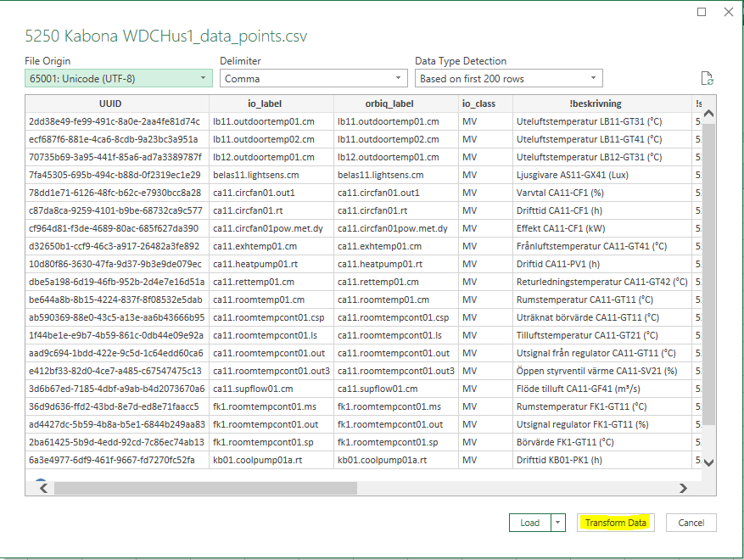The height and width of the screenshot is (560, 744).
Task: Click io_label cell ca11.roomtempcont01.out3
Action: (x=271, y=371)
